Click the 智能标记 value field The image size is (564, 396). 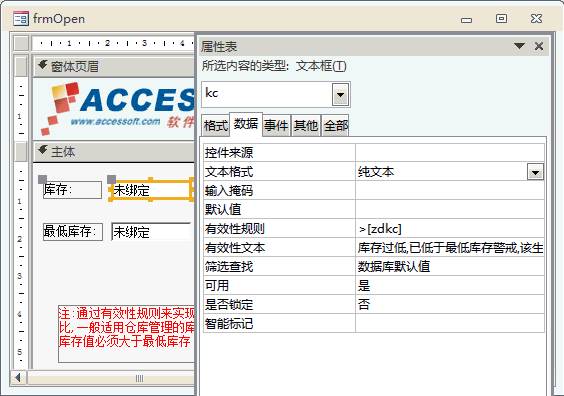click(x=450, y=324)
